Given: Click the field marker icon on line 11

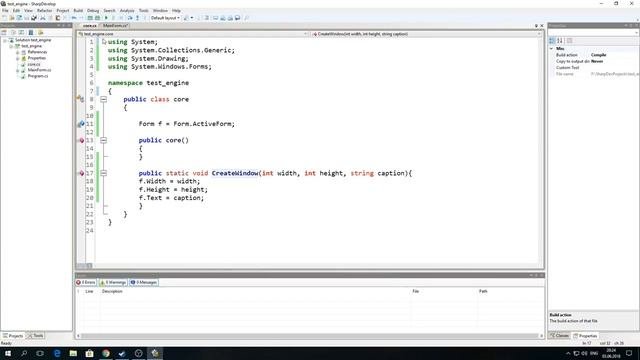Looking at the screenshot, I should [81, 124].
